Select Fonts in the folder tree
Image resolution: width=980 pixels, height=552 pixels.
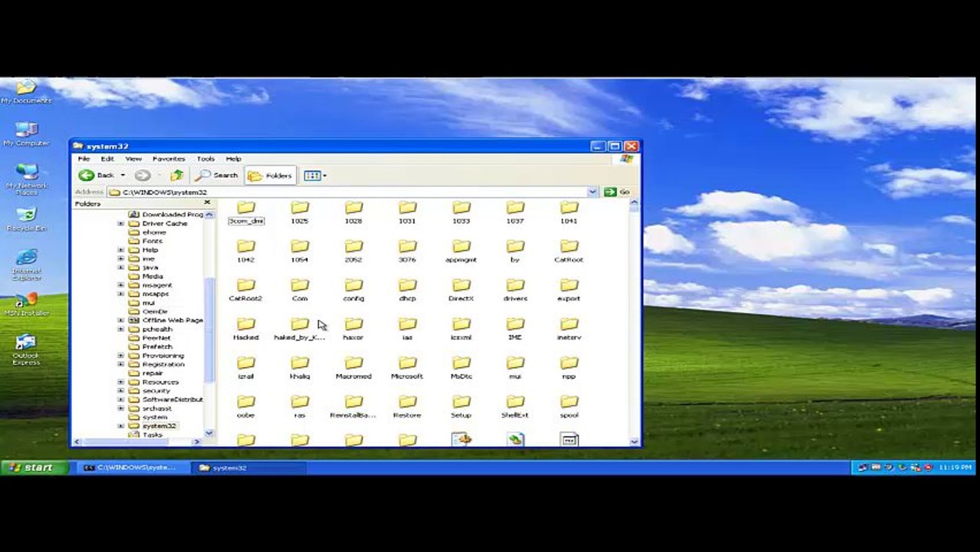(152, 241)
